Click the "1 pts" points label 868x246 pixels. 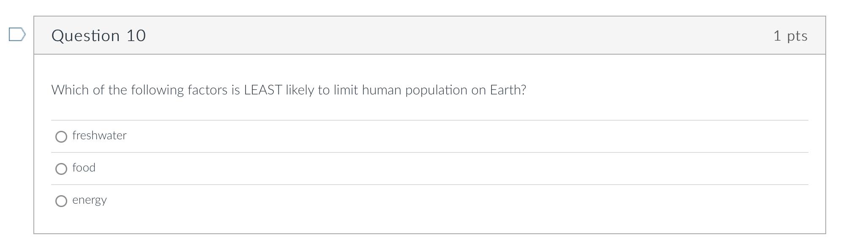coord(790,36)
